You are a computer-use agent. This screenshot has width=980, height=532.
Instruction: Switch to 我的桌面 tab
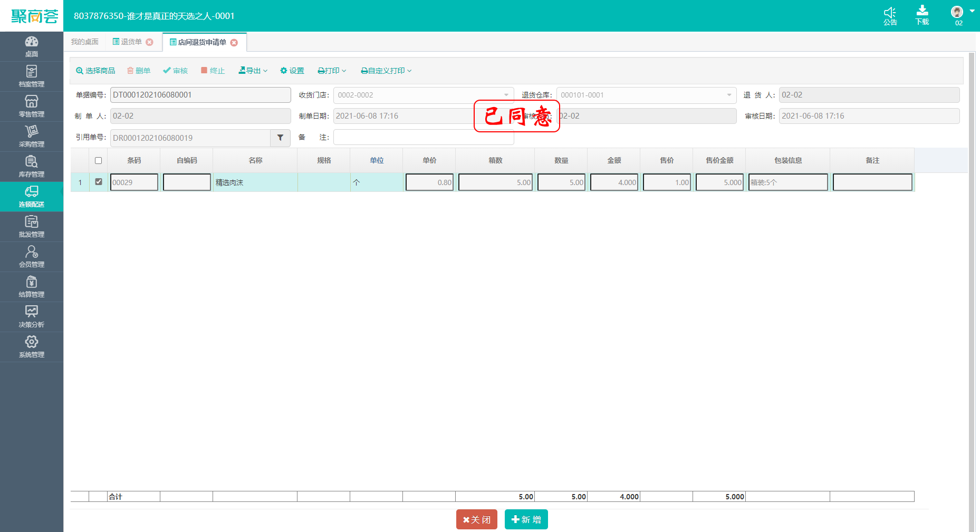[84, 42]
